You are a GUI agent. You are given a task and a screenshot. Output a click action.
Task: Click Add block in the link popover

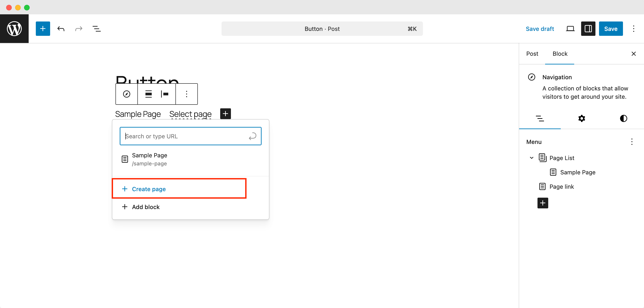[x=190, y=207]
